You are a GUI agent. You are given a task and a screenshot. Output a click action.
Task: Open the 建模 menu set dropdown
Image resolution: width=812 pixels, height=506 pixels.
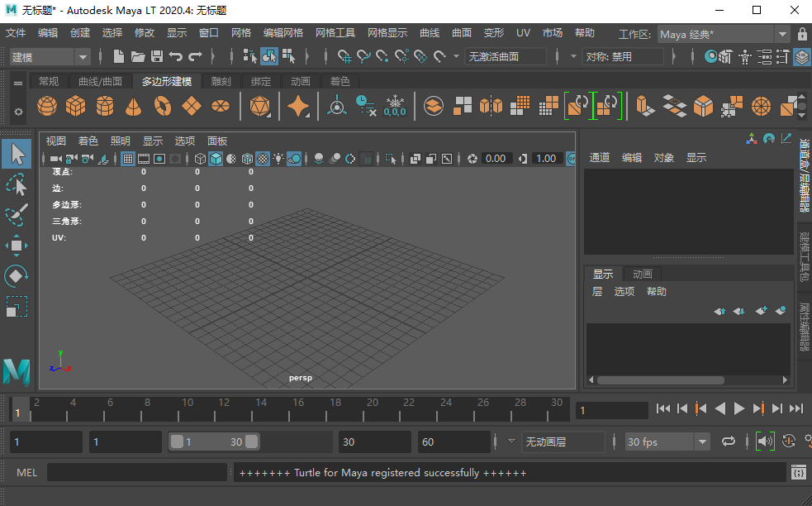50,57
